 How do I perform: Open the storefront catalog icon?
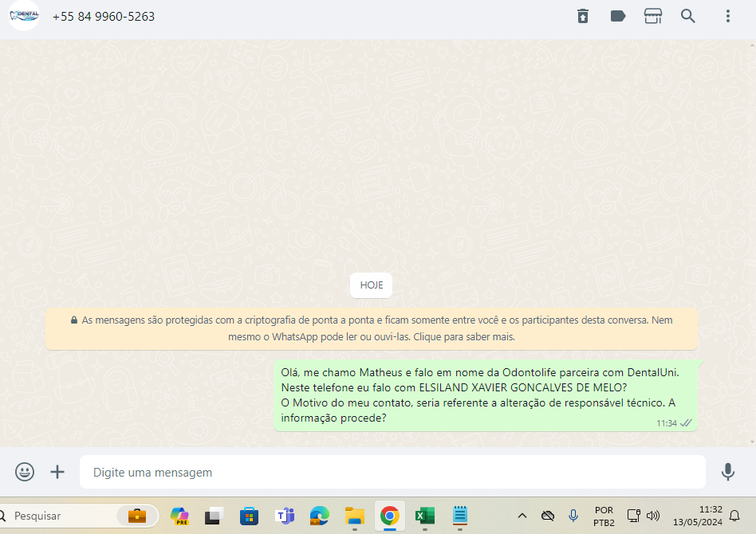click(x=653, y=16)
